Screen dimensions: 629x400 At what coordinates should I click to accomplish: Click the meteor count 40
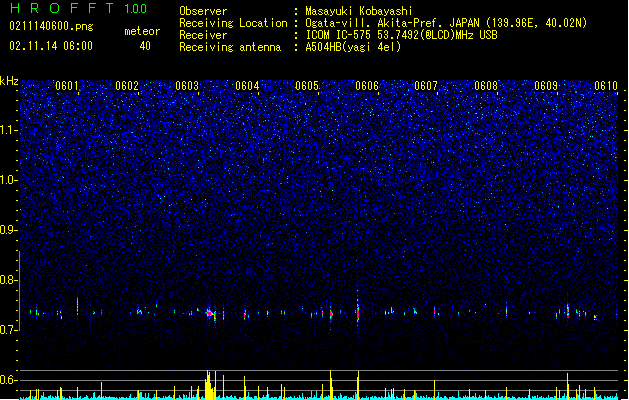(x=145, y=46)
